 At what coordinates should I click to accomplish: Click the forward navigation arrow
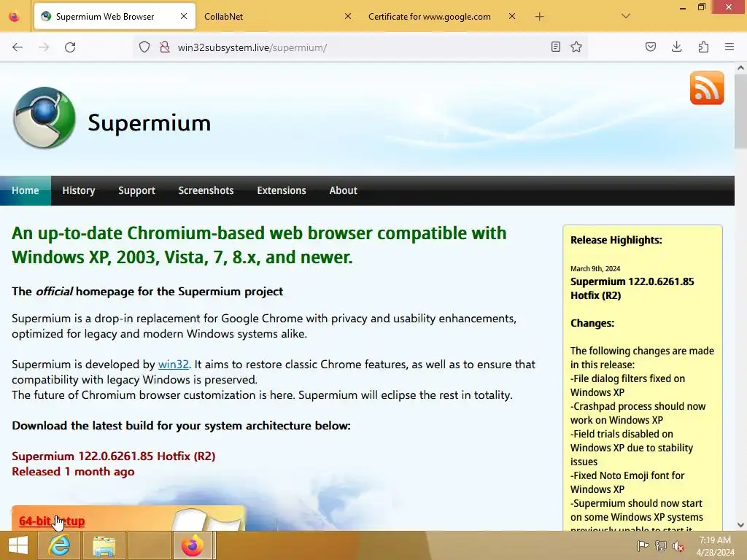(x=44, y=47)
